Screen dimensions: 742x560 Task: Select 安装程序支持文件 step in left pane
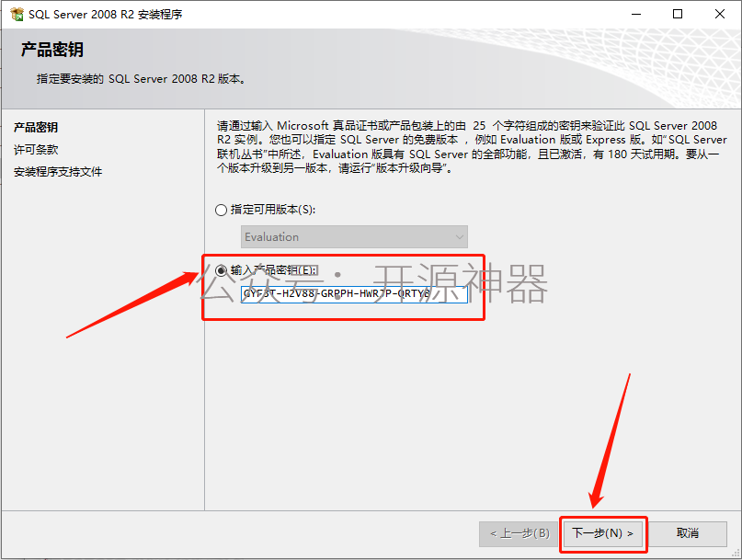point(58,172)
